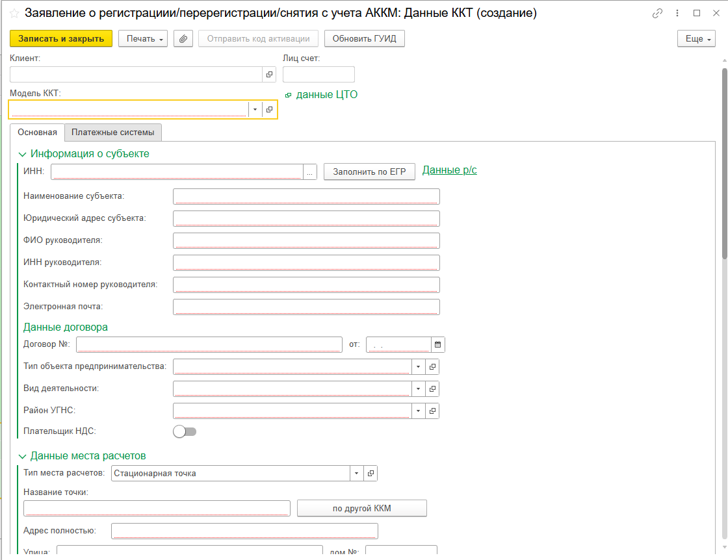Open the Еще dropdown menu
This screenshot has height=560, width=728.
(x=696, y=38)
